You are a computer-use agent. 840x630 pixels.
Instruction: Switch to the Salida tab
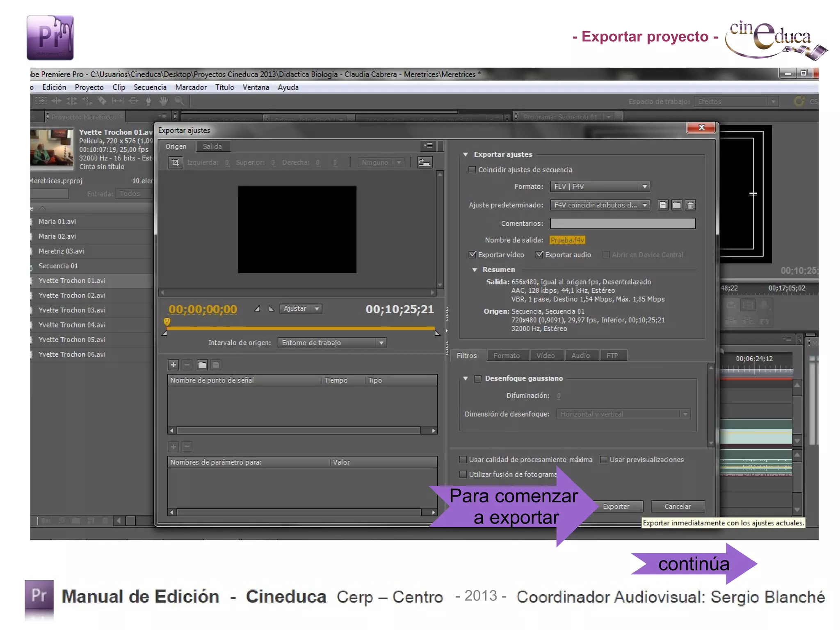point(212,146)
